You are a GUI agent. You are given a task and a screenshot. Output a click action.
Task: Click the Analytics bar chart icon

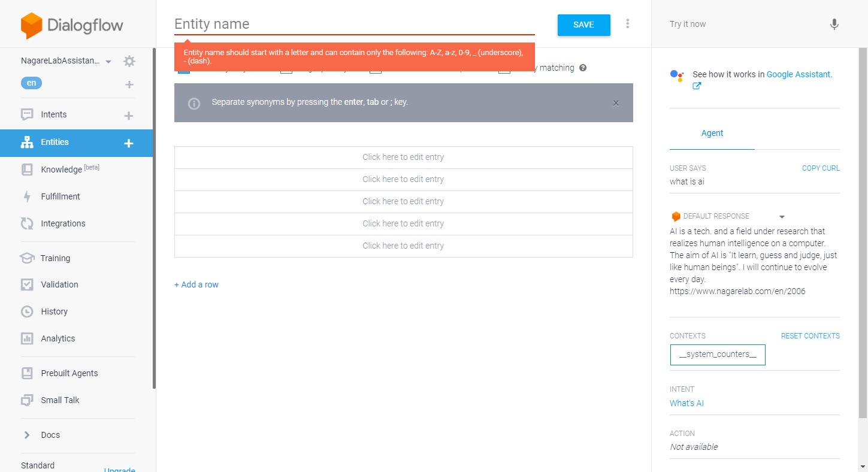point(27,338)
